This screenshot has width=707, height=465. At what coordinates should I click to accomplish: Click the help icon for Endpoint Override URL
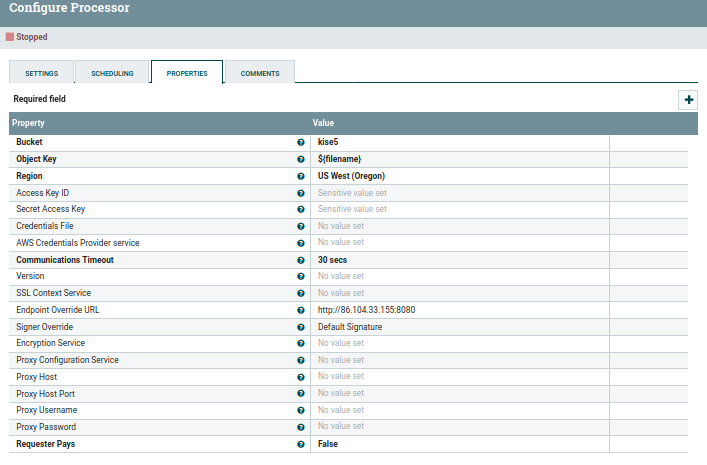point(301,310)
